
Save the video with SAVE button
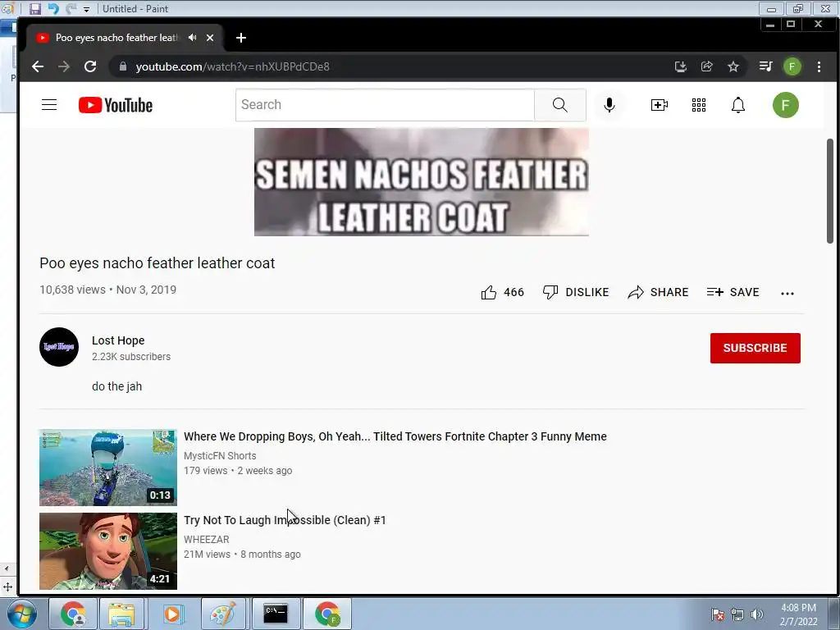point(733,293)
